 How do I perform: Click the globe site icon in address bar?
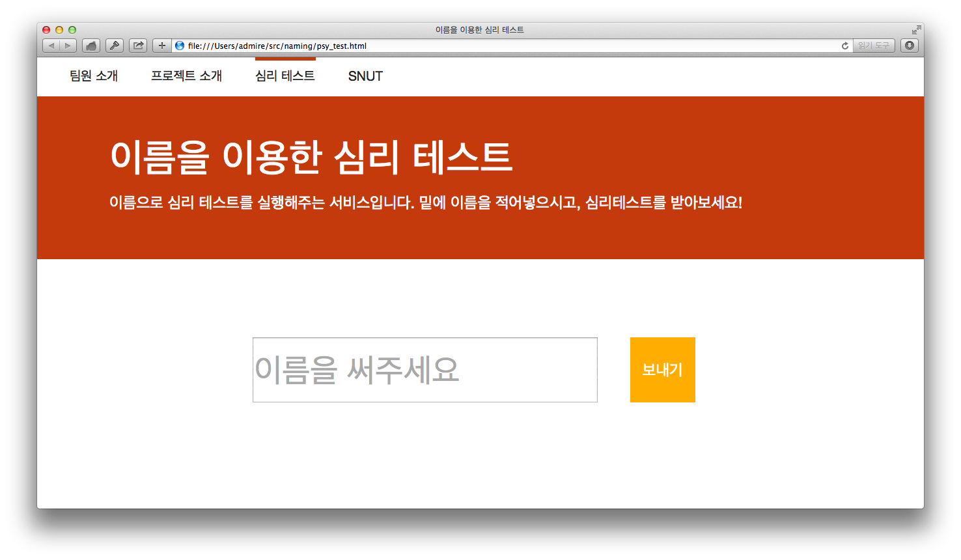pos(180,46)
